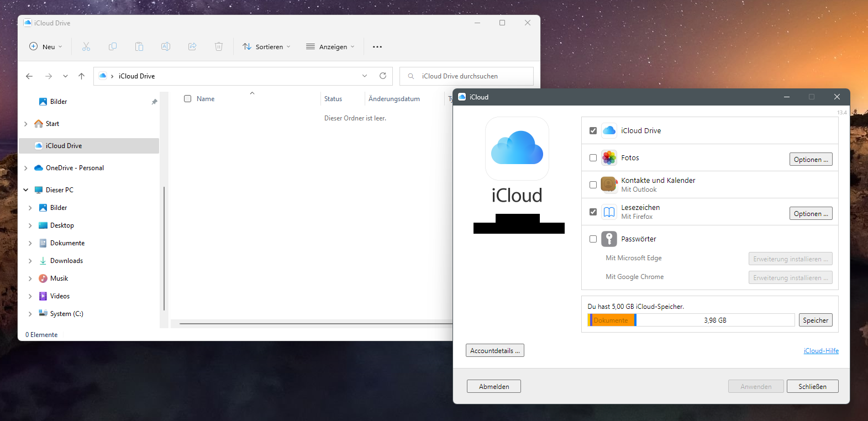
Task: Enable the Passwörter checkbox
Action: pyautogui.click(x=593, y=239)
